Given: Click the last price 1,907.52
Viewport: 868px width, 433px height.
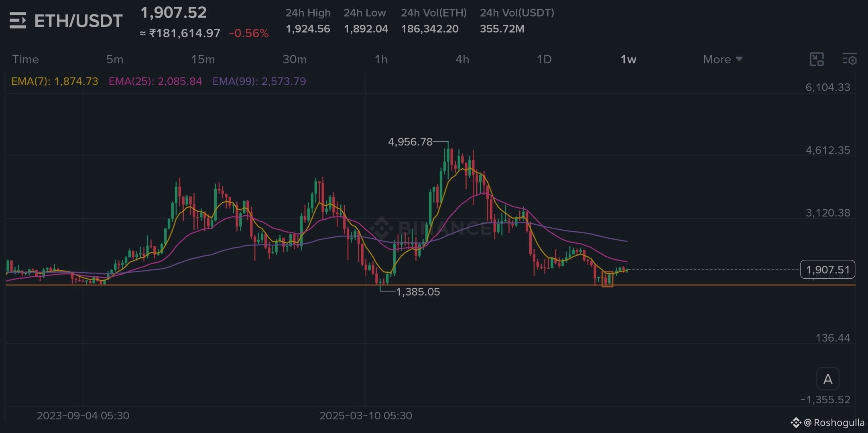Looking at the screenshot, I should click(173, 12).
